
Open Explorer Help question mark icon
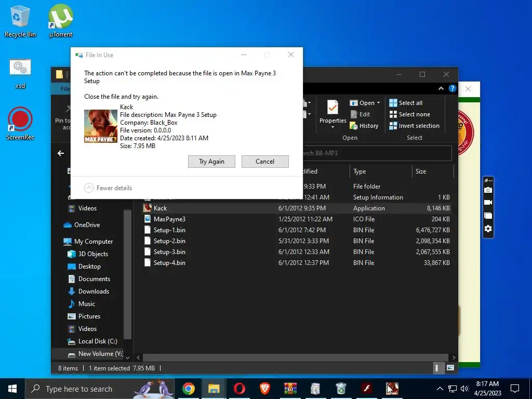pyautogui.click(x=453, y=88)
